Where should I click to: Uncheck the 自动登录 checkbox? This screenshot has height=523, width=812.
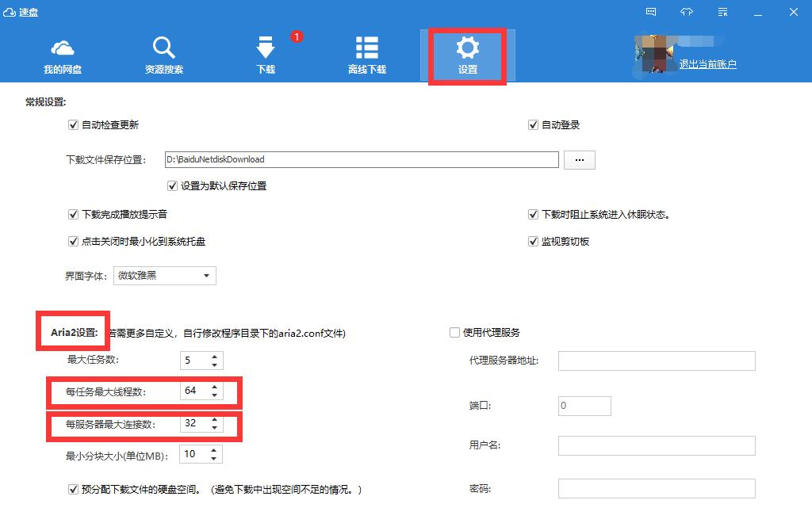534,125
